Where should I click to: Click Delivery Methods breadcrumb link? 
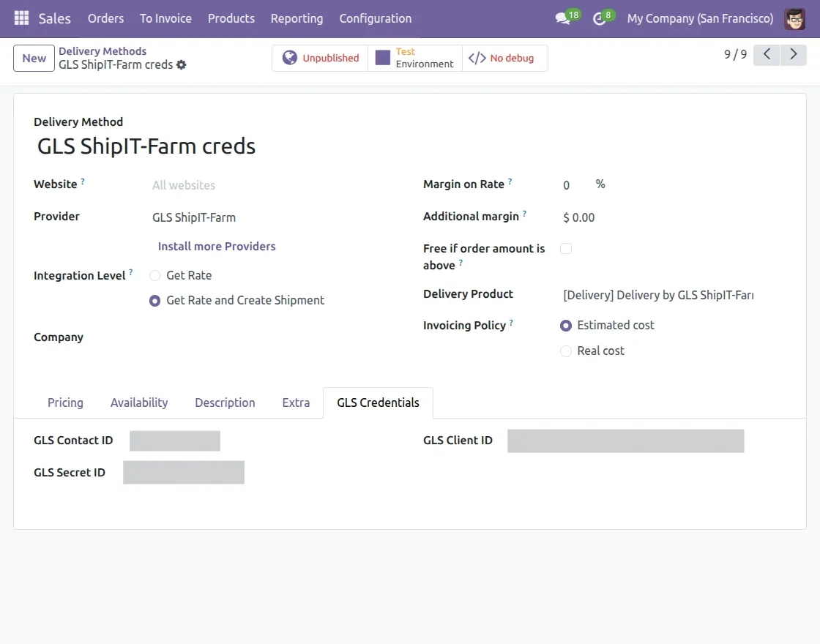tap(102, 51)
